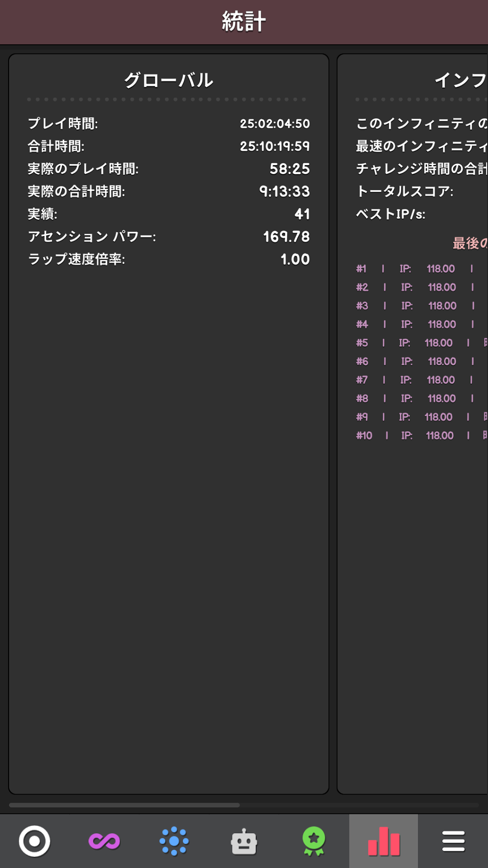
Task: Select infinity record entry #1
Action: click(422, 269)
